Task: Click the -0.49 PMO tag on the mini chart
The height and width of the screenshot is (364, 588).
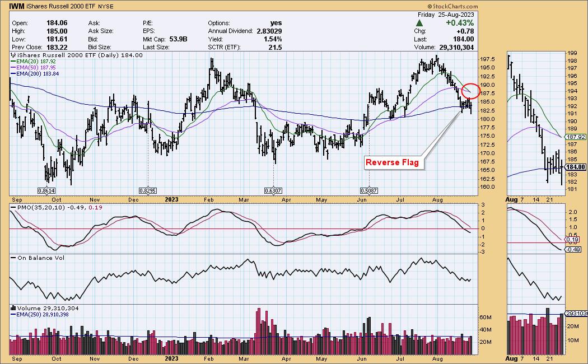Action: tap(574, 249)
